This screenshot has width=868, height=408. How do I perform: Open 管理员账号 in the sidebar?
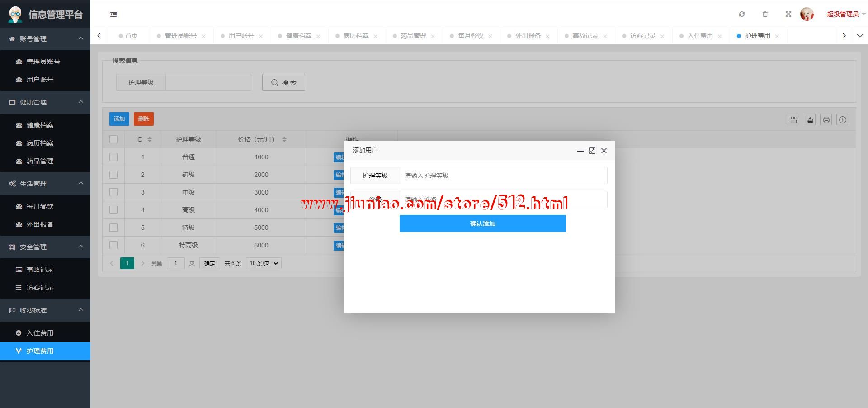click(45, 62)
